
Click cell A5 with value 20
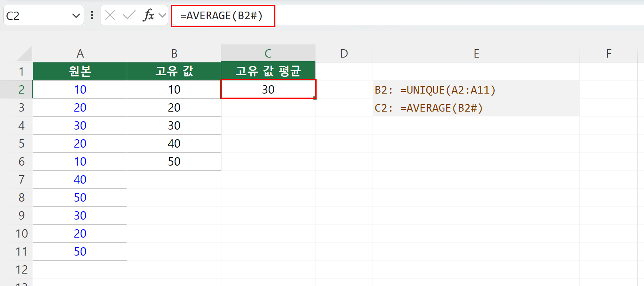click(x=80, y=144)
